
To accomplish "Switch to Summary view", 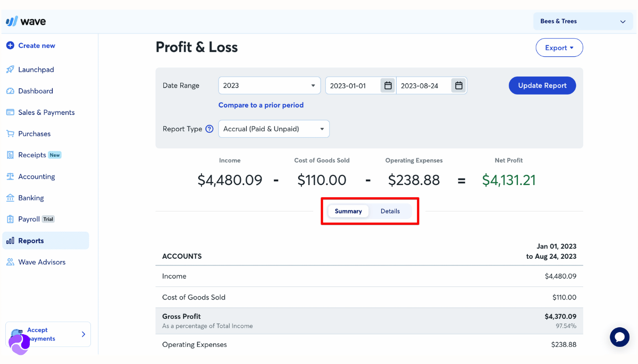I will point(348,211).
